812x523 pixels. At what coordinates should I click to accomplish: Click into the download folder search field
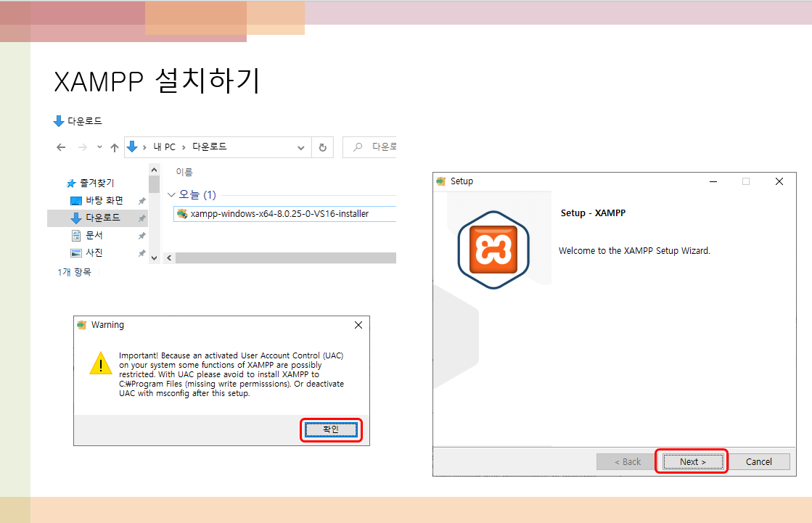point(369,147)
